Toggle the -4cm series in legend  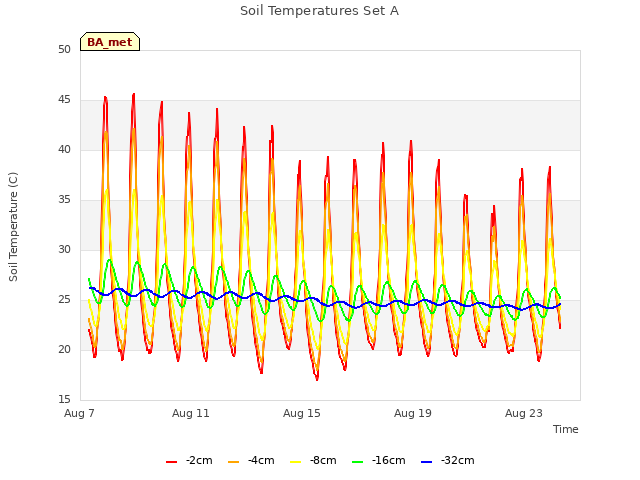tap(251, 461)
